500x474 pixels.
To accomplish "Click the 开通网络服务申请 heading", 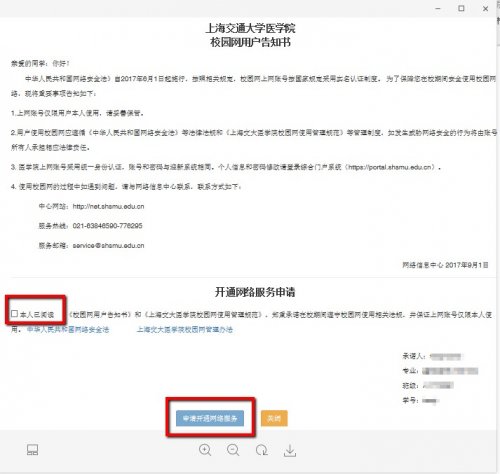I will click(255, 292).
